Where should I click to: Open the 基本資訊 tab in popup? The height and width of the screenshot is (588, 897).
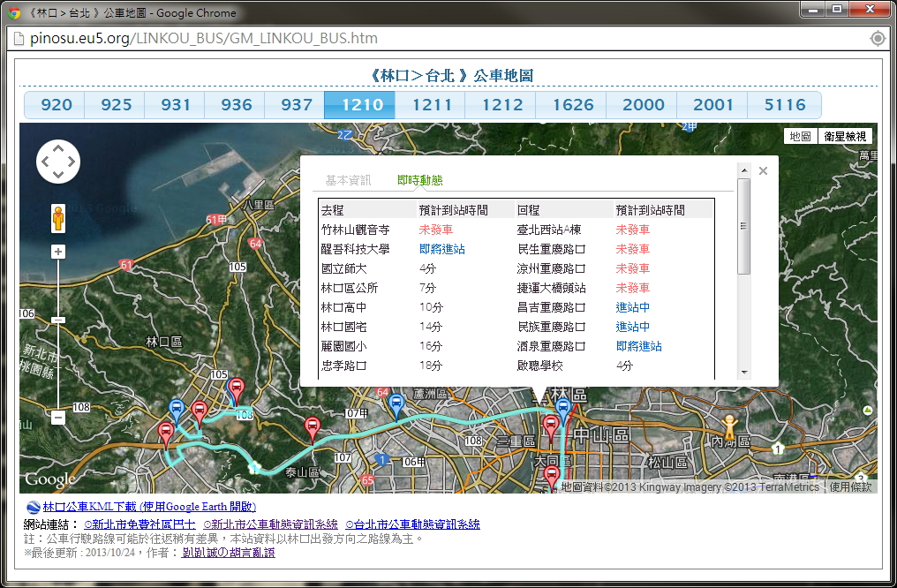pyautogui.click(x=348, y=180)
